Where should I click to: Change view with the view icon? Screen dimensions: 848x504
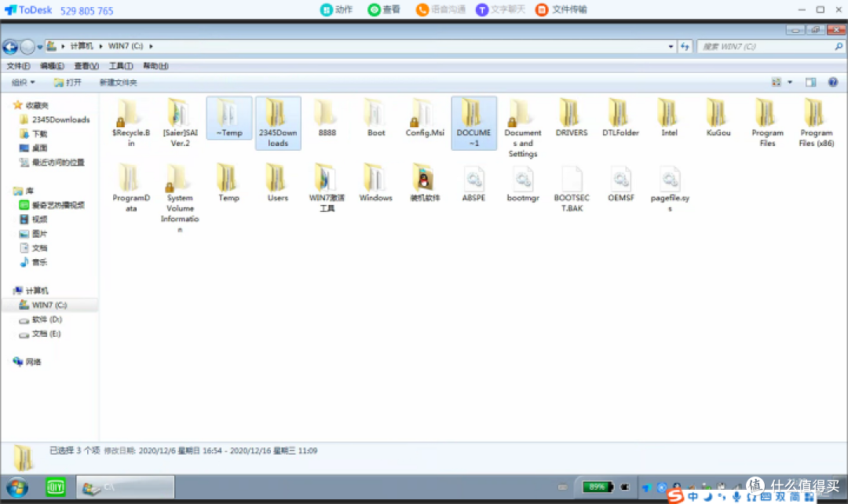point(776,82)
